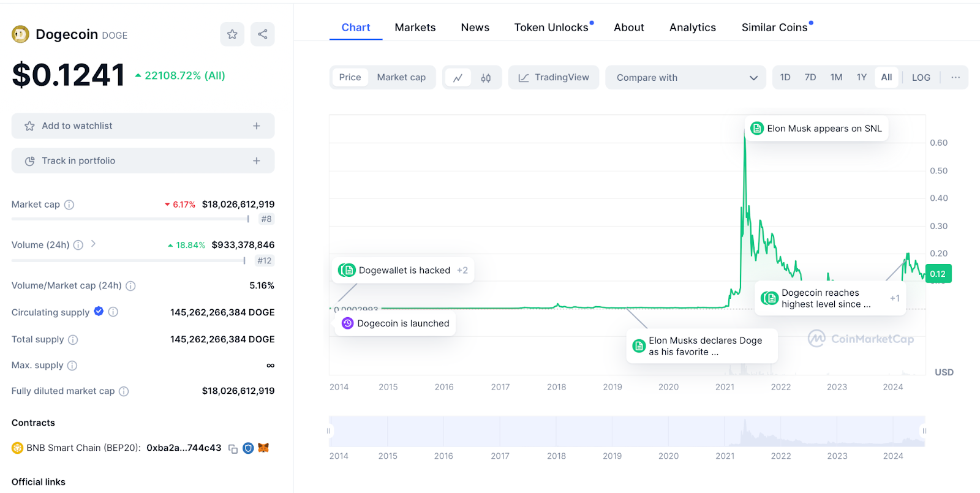
Task: Click the Market cap rank progress bar
Action: pyautogui.click(x=130, y=219)
